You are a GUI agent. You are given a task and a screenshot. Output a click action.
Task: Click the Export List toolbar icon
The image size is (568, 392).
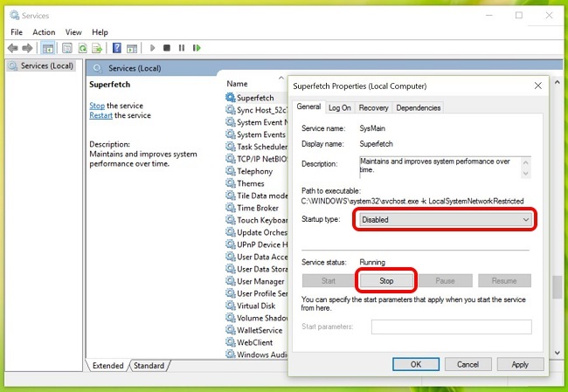click(99, 48)
